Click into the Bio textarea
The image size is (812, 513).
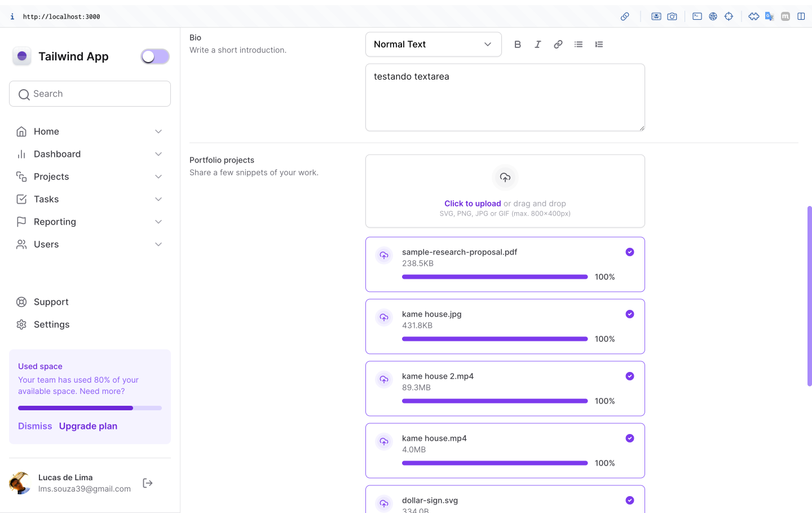pos(505,98)
